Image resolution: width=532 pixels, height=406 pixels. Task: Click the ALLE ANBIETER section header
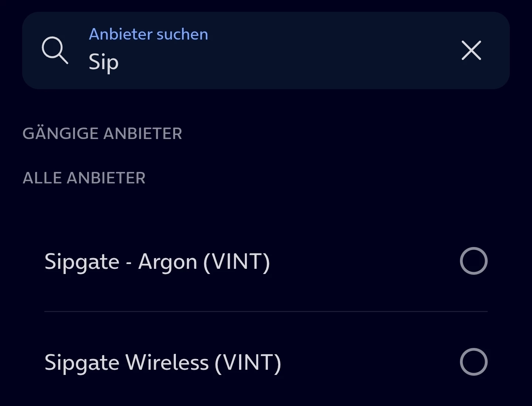pos(84,178)
